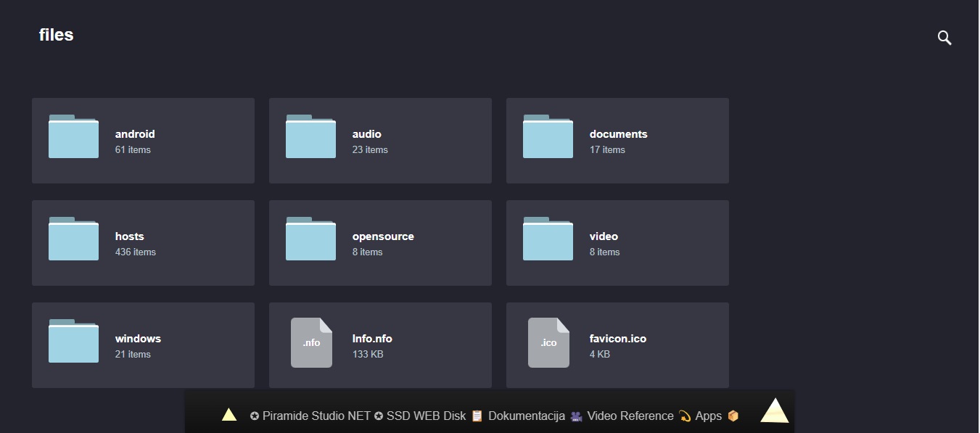Click the large pyramid logo icon
Image resolution: width=980 pixels, height=433 pixels.
(774, 411)
